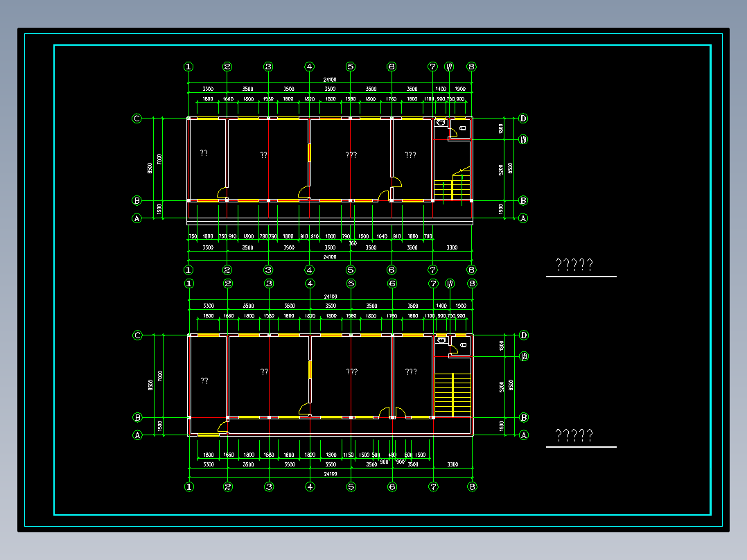Viewport: 747px width, 560px height.
Task: Select the 1640 dimension text
Action: 382,236
